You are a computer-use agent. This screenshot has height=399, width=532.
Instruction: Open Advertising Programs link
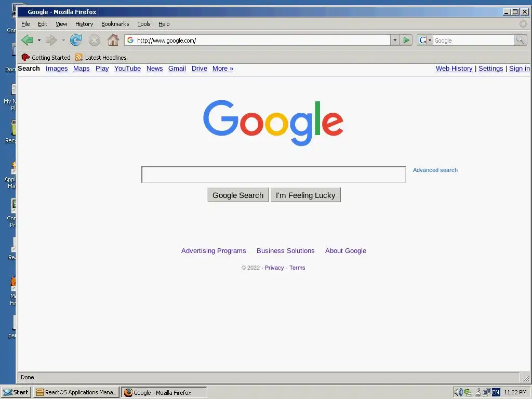tap(214, 251)
